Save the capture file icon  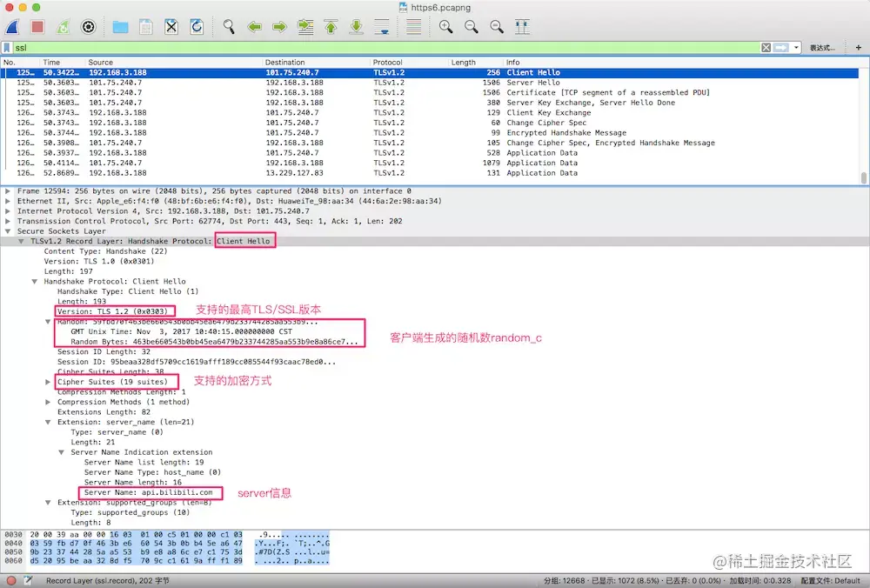coord(146,27)
